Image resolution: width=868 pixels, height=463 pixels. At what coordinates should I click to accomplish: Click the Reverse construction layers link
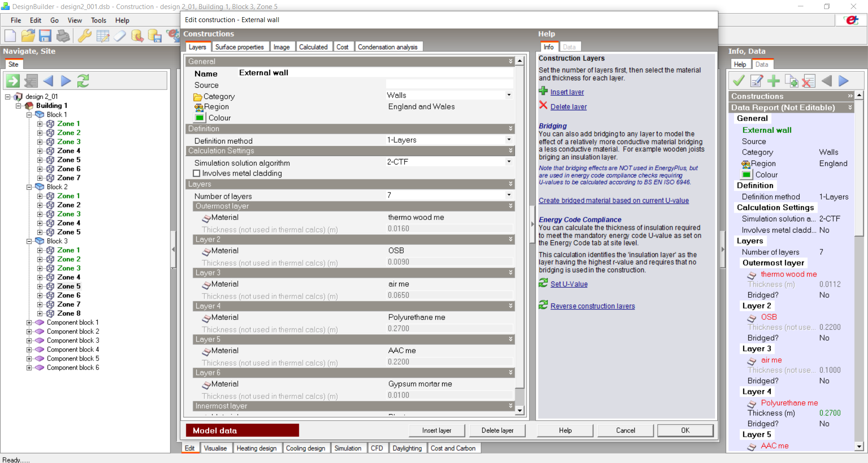tap(593, 306)
